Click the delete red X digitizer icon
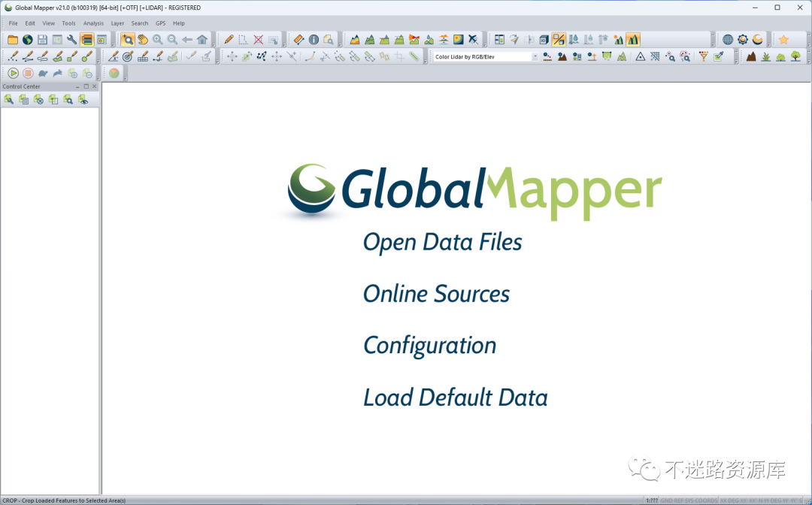812x505 pixels. click(259, 40)
